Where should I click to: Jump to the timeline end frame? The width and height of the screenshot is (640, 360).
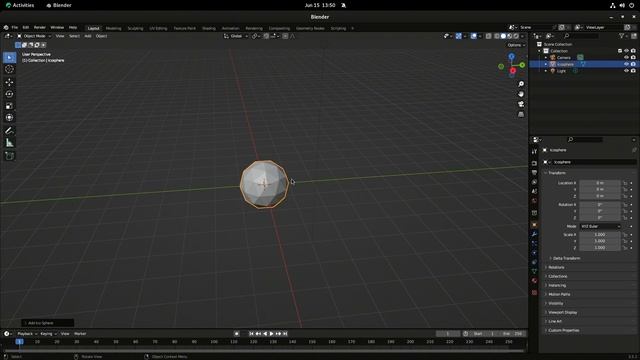285,334
